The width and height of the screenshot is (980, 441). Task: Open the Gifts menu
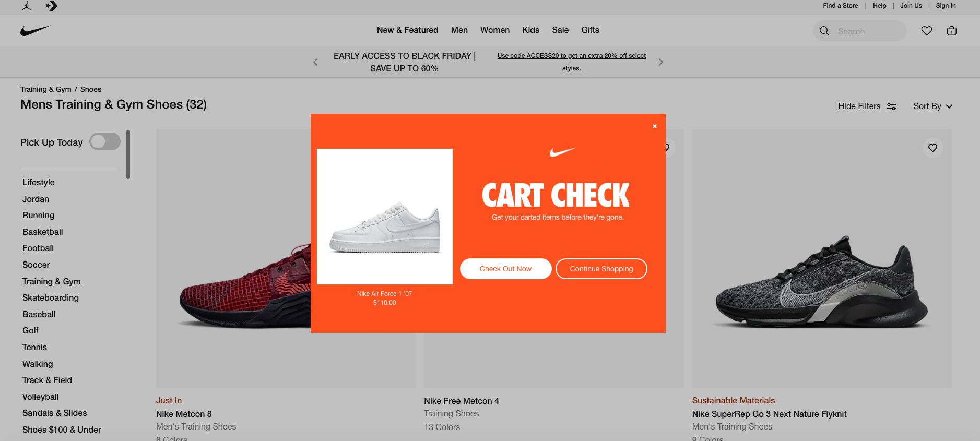tap(591, 30)
